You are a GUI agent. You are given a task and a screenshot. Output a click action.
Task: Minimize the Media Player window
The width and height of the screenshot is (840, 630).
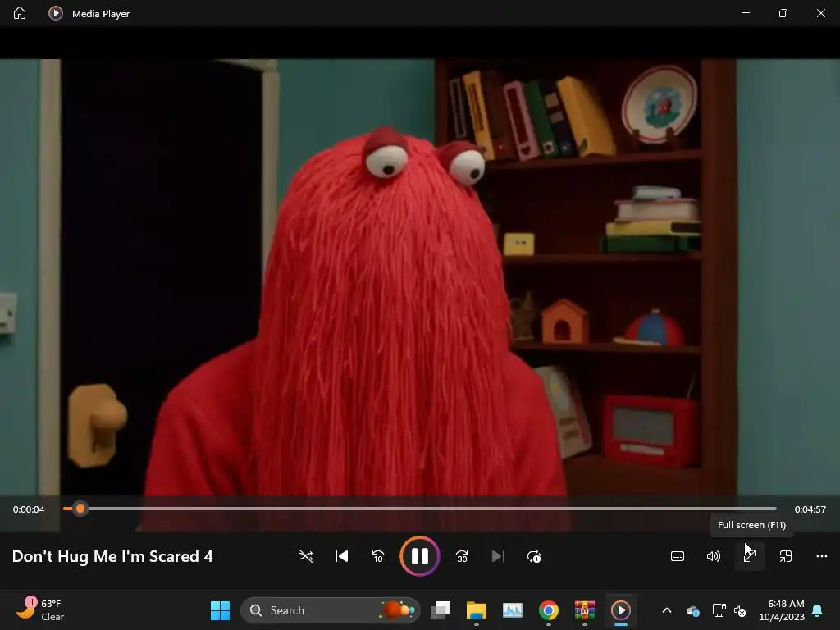click(x=746, y=13)
